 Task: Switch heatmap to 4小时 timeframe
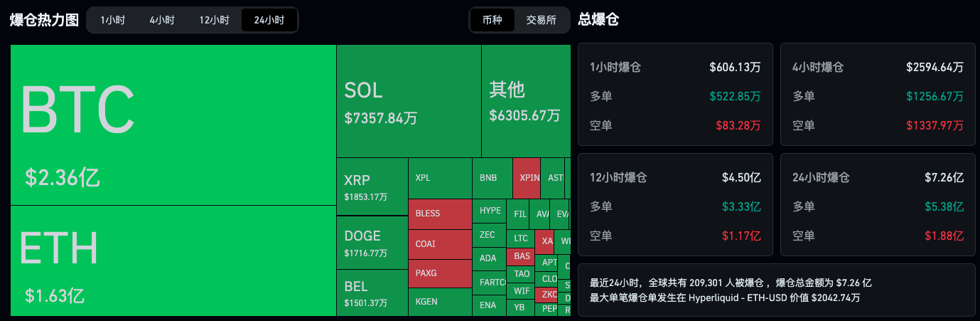coord(162,20)
